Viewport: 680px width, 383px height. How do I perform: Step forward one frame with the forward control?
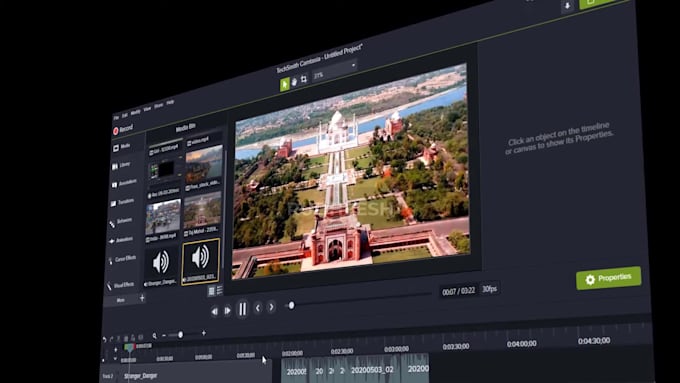(x=227, y=311)
